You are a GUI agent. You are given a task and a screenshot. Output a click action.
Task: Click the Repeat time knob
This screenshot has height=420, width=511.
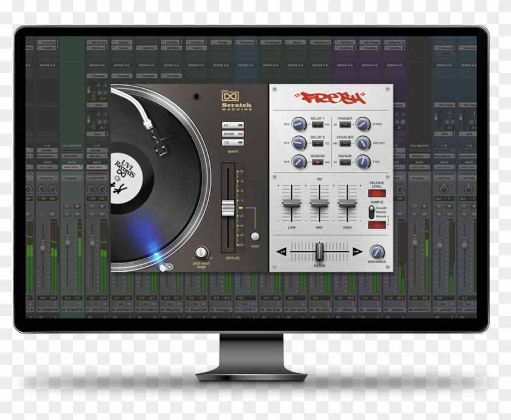(362, 162)
